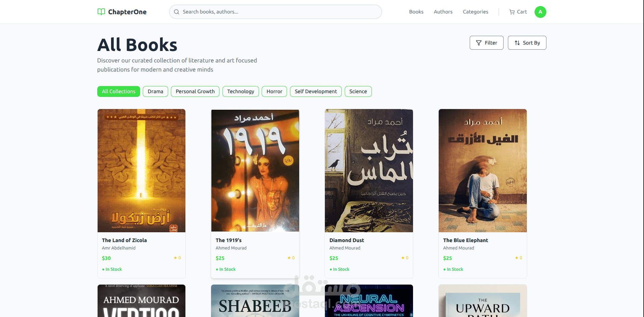Viewport: 644px width, 317px height.
Task: Open The 1919's book cover
Action: [x=255, y=170]
